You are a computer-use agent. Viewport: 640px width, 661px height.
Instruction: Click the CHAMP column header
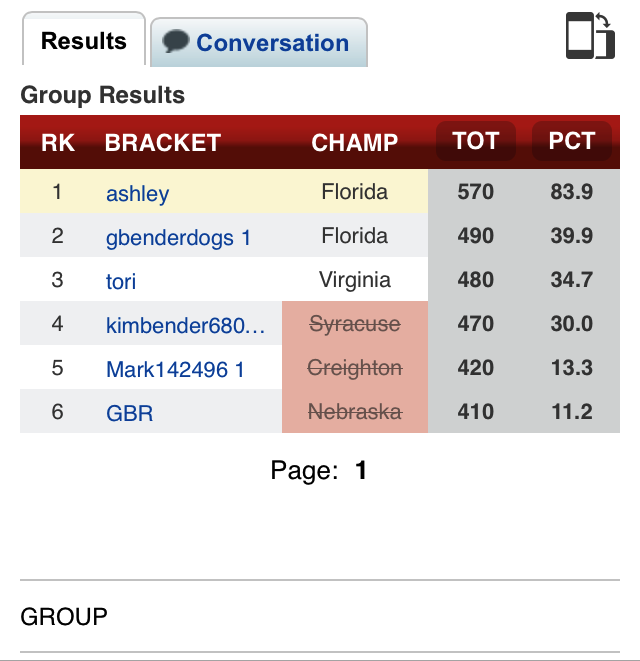[x=354, y=143]
